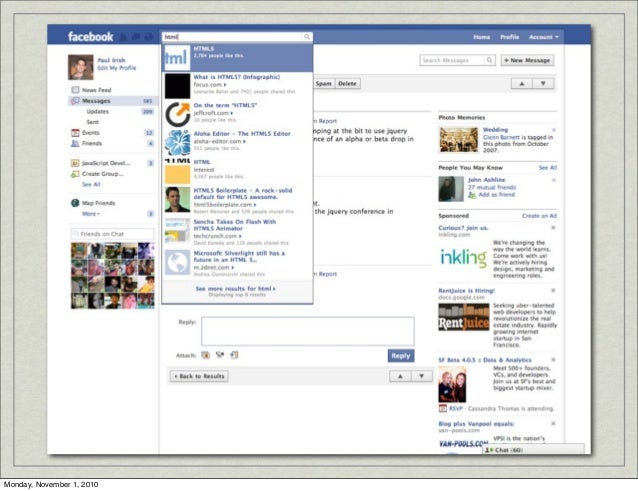Select HTML5 page search result
The image size is (638, 491).
(x=238, y=57)
